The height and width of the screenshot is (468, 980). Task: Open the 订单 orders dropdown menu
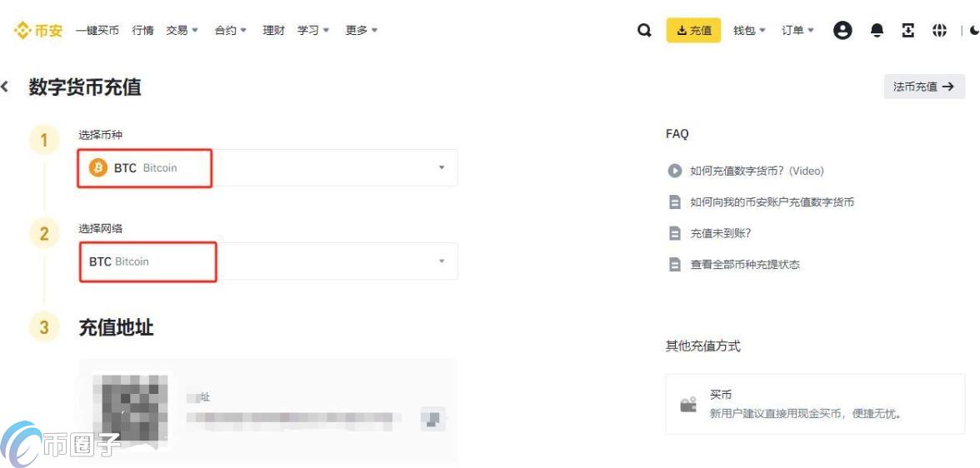[x=797, y=30]
